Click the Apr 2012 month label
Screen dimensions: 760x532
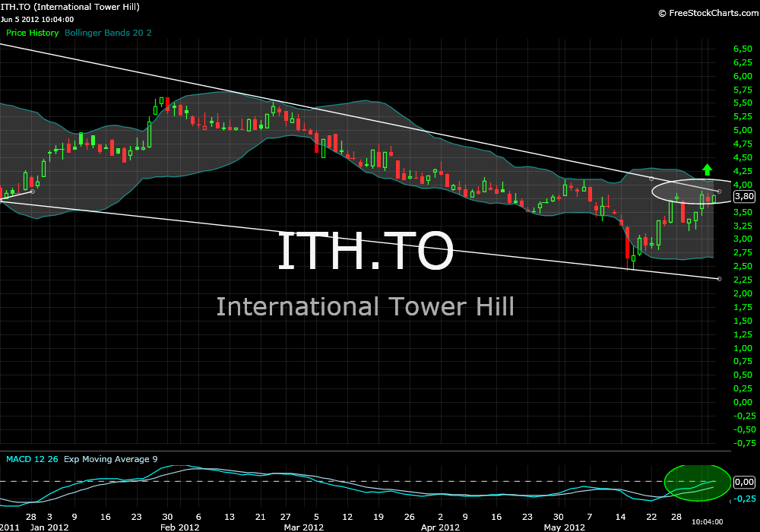click(x=440, y=527)
